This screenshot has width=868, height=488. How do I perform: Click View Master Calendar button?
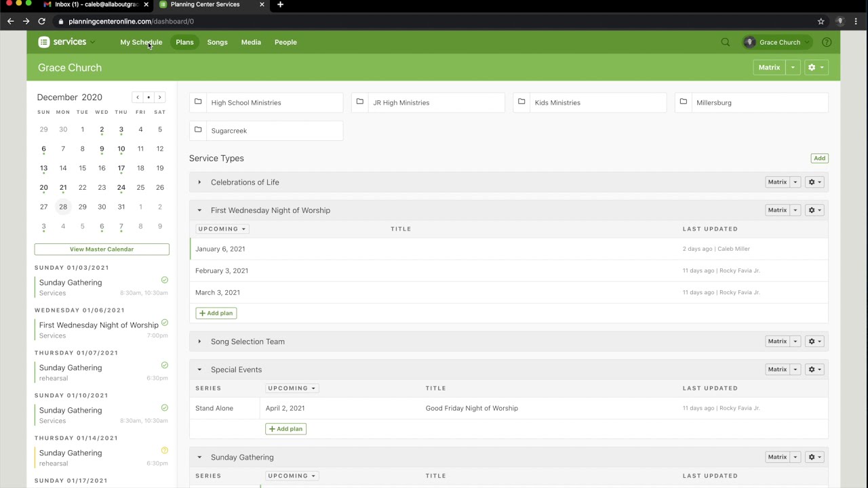[102, 249]
